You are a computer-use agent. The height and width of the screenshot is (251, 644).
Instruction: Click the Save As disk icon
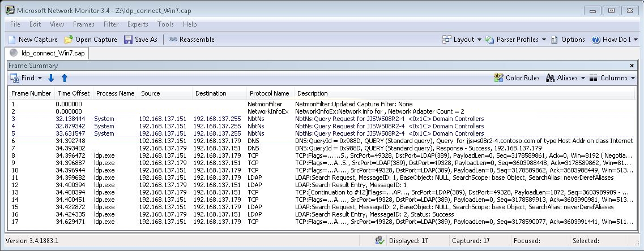tap(128, 40)
